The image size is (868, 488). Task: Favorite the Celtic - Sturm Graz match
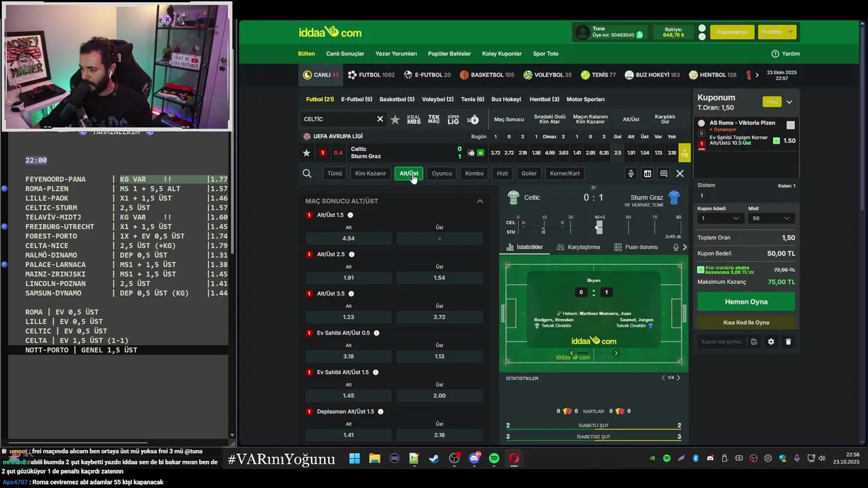pyautogui.click(x=307, y=153)
